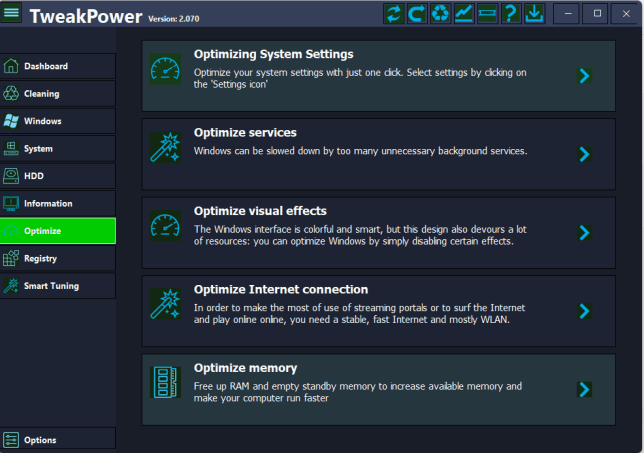Expand Optimize visual effects via its chevron
Screen dimensions: 644x453
(585, 232)
